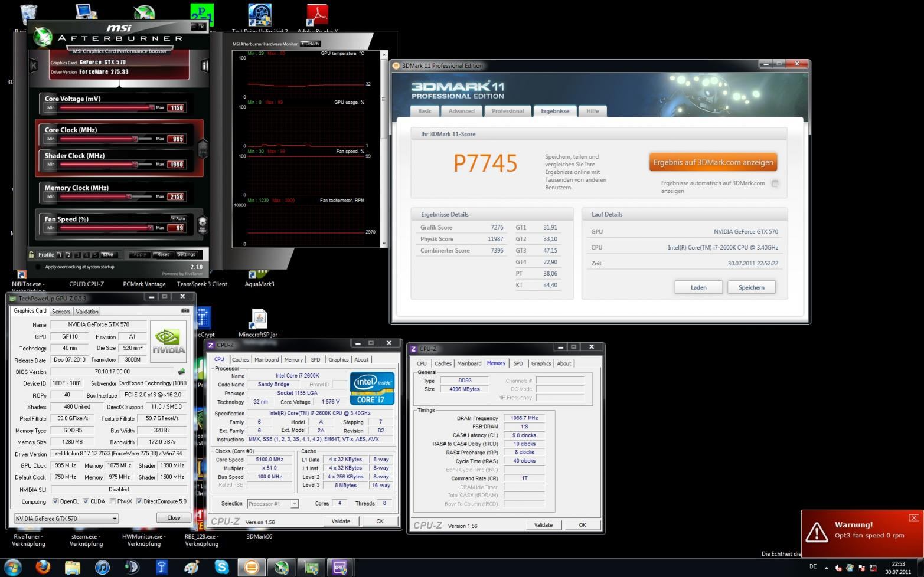Toggle the PhysX checkbox in GPU-Z
924x577 pixels.
coord(113,501)
